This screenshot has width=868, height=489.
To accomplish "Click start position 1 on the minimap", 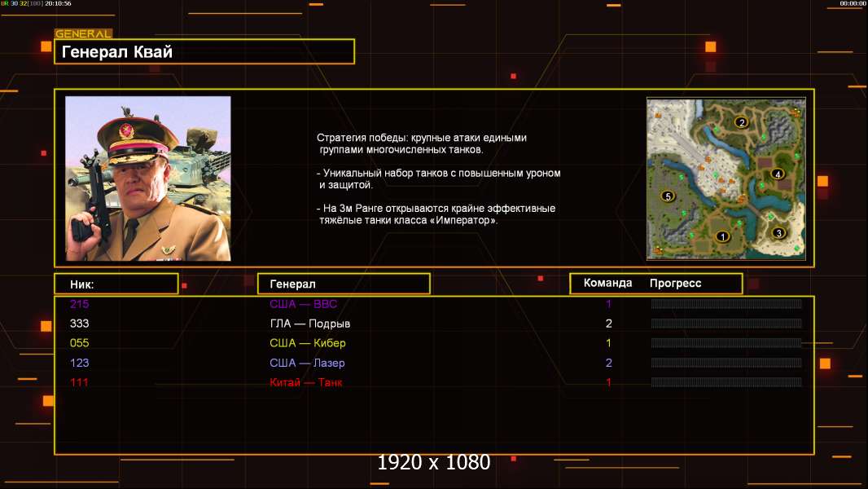I will point(721,236).
